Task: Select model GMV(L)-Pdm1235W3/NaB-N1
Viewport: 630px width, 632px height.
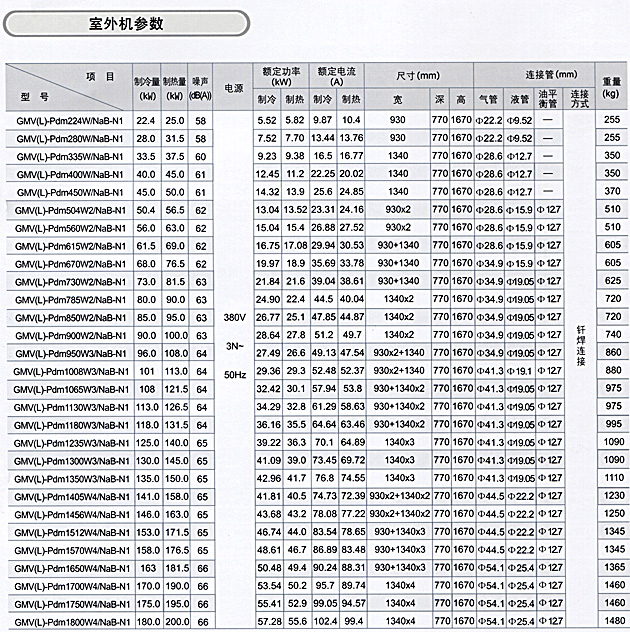Action: point(71,443)
